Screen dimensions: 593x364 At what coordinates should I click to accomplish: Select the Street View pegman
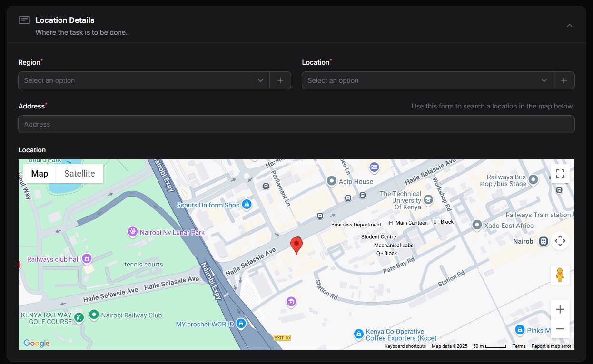[x=560, y=275]
